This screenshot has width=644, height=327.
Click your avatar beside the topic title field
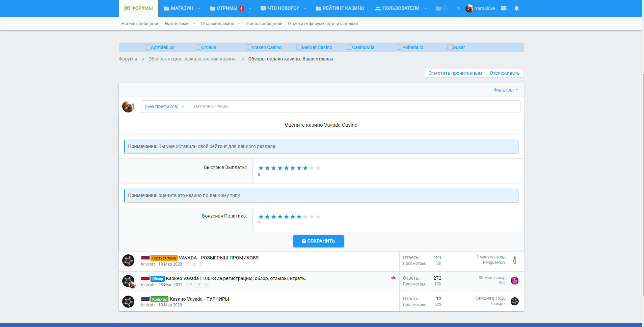click(x=128, y=106)
